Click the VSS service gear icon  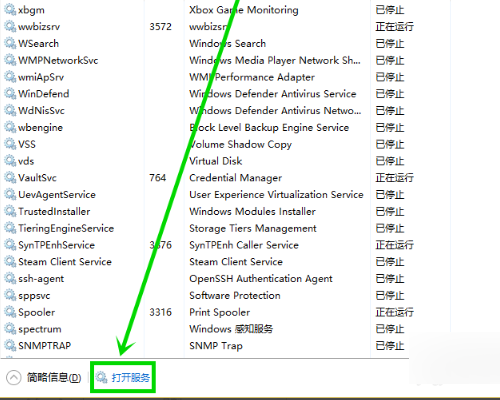tap(10, 144)
